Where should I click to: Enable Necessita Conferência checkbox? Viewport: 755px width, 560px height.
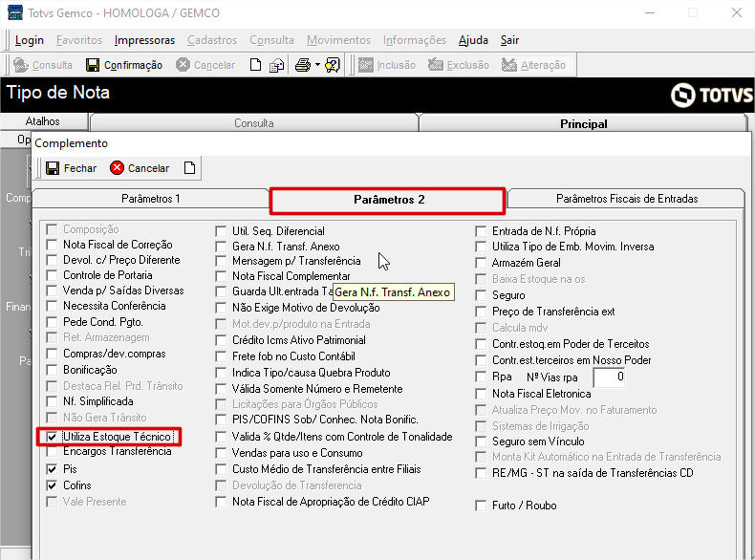(52, 306)
